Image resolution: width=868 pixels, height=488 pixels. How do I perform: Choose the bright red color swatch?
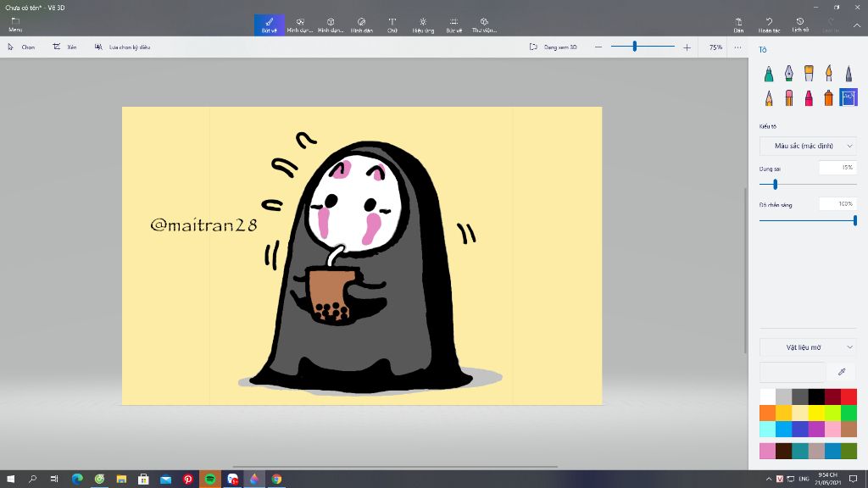[849, 396]
